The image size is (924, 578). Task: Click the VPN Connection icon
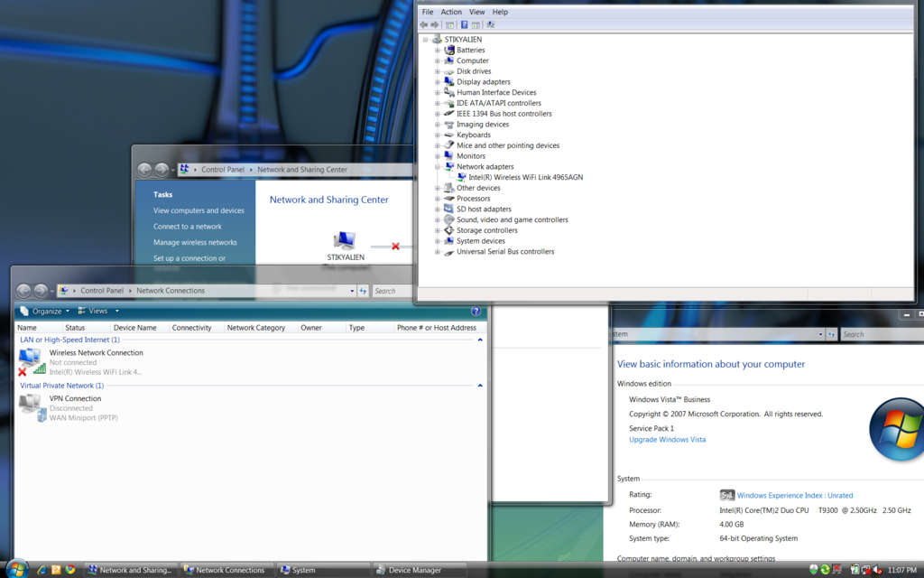coord(32,407)
